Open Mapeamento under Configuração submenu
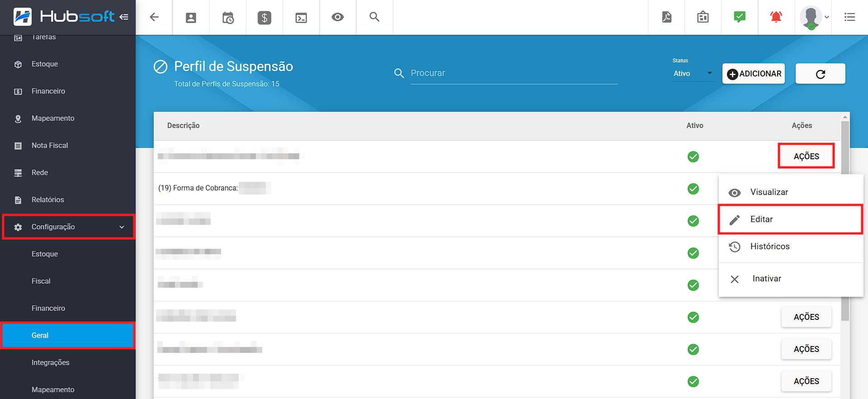Screen dimensions: 868x399 (x=68, y=389)
